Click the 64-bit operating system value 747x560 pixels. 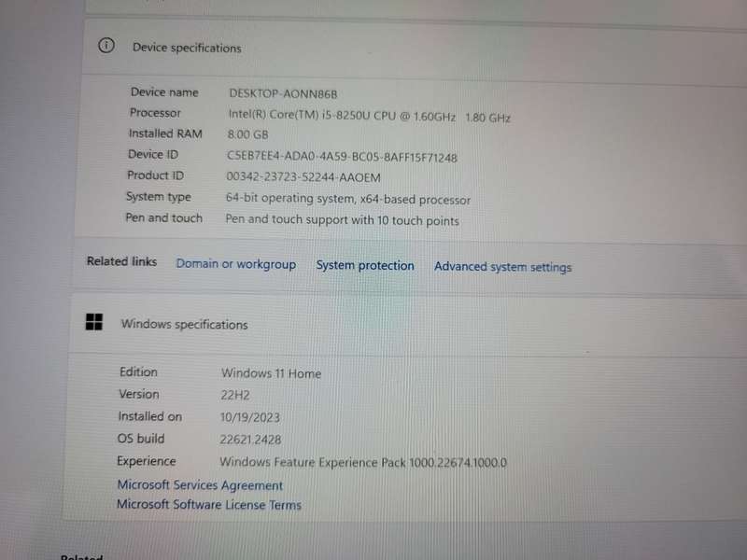[x=347, y=199]
